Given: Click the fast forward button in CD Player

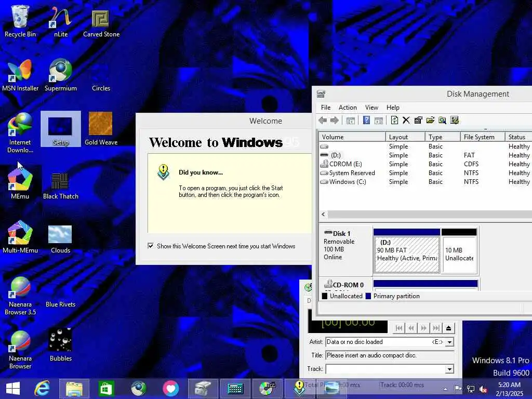Looking at the screenshot, I should (x=424, y=328).
